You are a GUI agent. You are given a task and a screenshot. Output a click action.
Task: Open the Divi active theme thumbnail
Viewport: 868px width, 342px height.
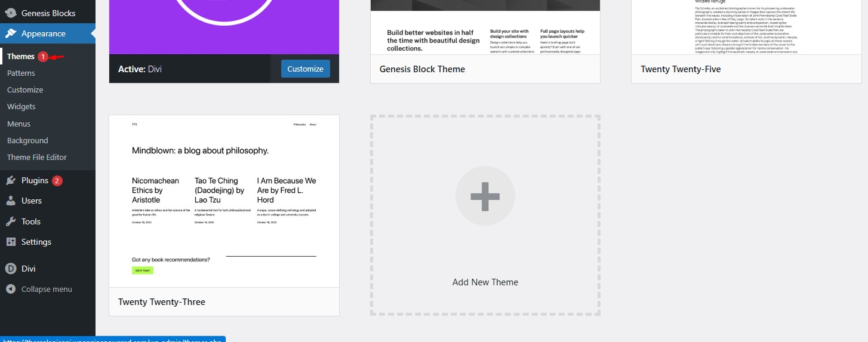(224, 27)
